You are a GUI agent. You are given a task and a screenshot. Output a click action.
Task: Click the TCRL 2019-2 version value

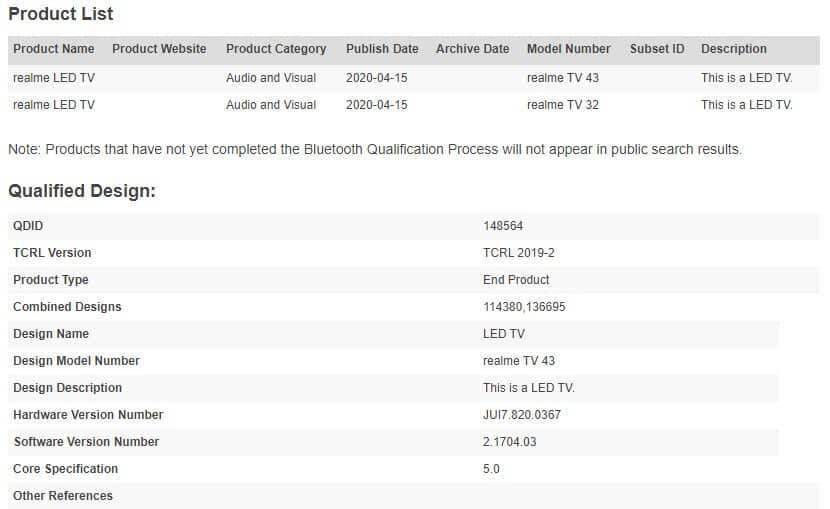pyautogui.click(x=518, y=253)
